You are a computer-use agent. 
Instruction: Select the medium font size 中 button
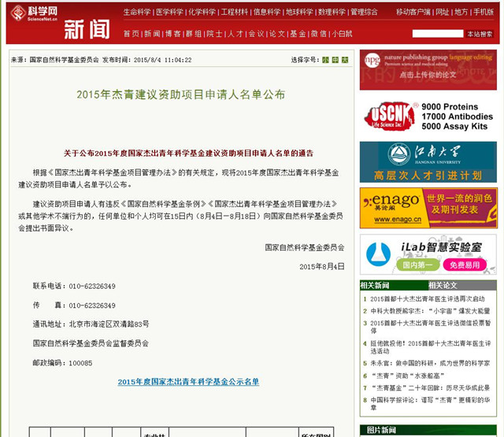coord(335,60)
